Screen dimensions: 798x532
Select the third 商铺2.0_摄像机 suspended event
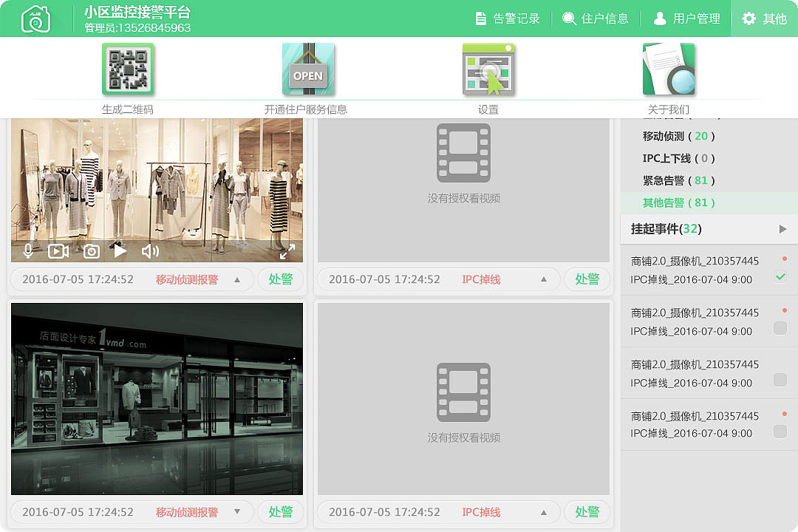pos(709,373)
